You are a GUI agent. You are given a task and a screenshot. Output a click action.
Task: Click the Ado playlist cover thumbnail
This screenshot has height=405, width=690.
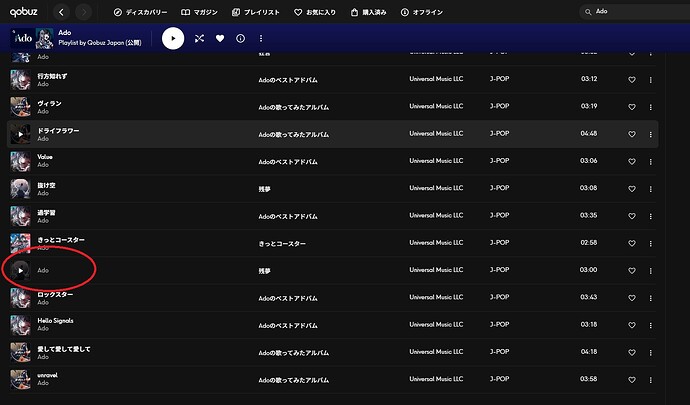(33, 38)
